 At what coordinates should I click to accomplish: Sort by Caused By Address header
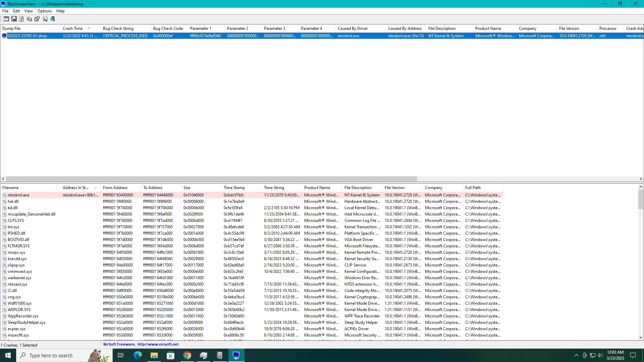pyautogui.click(x=406, y=28)
